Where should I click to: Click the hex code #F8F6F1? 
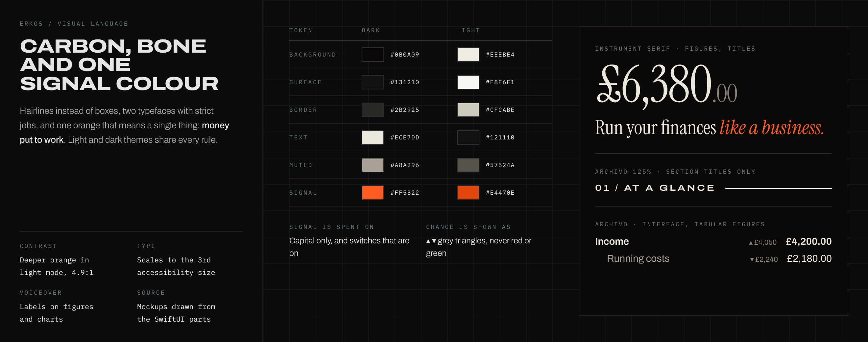[500, 82]
